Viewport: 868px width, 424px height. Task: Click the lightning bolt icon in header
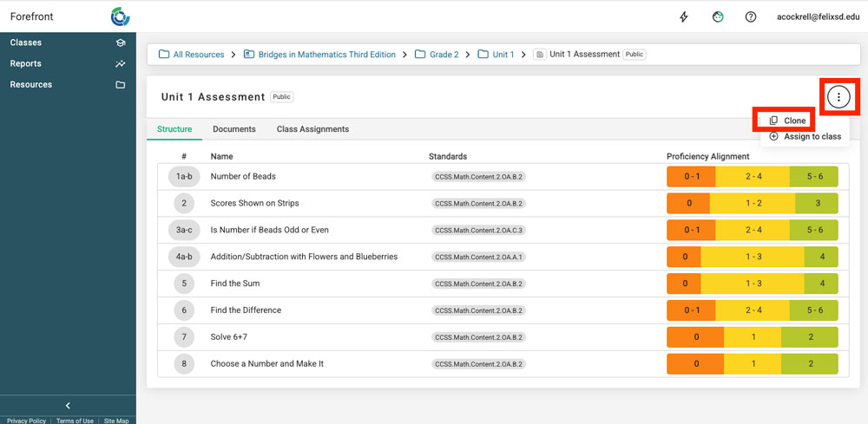(x=684, y=17)
